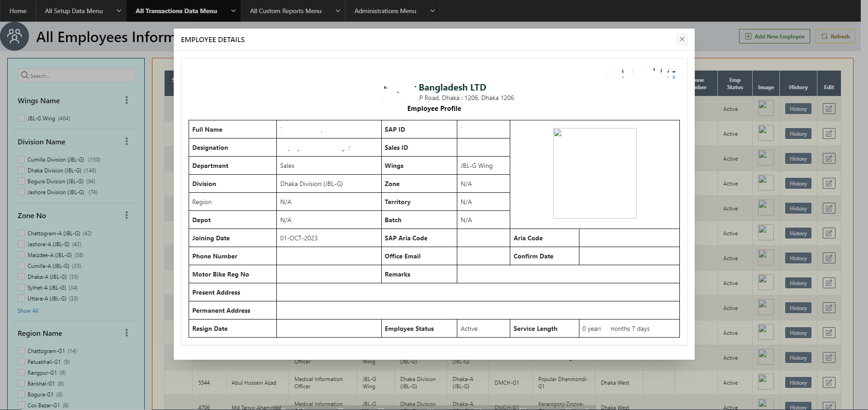
Task: Select the Dhaka-A (JBL-G) zone checkbox
Action: tap(21, 277)
